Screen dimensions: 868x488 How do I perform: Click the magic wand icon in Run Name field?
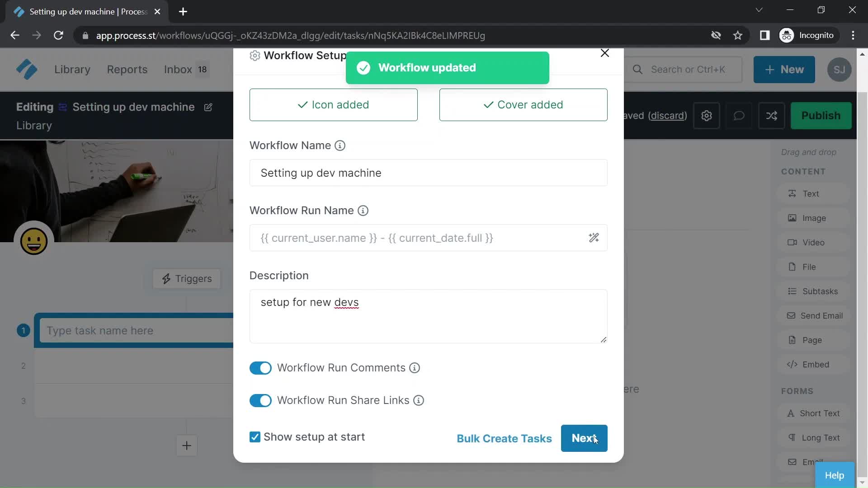click(594, 238)
